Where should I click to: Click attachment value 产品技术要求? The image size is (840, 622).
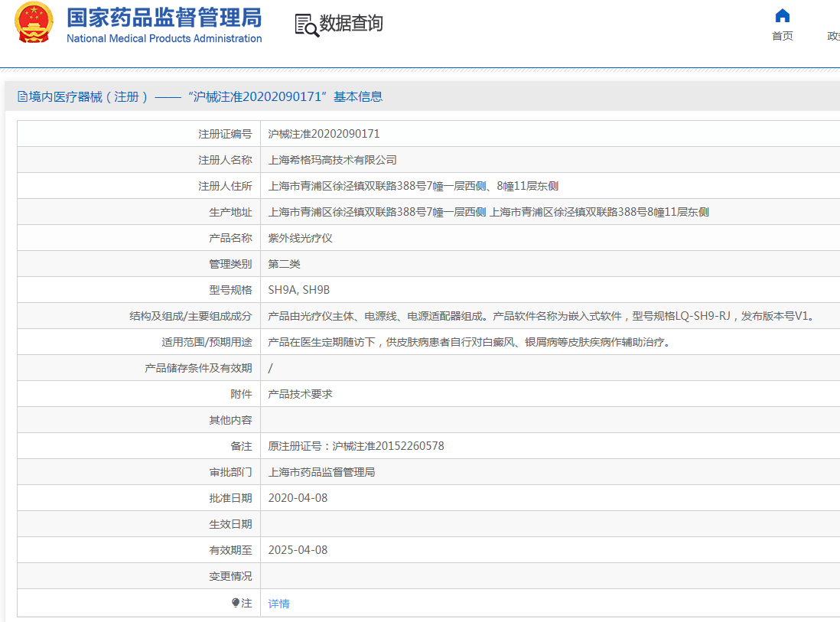pyautogui.click(x=300, y=394)
